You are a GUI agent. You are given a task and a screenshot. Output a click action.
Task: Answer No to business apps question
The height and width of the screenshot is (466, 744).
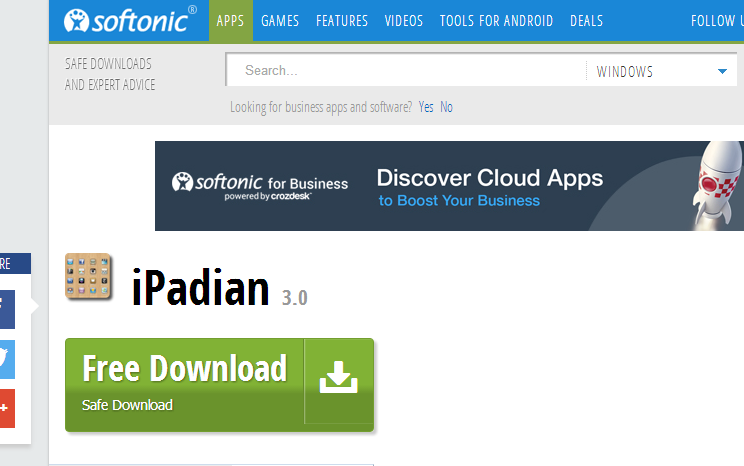[446, 107]
